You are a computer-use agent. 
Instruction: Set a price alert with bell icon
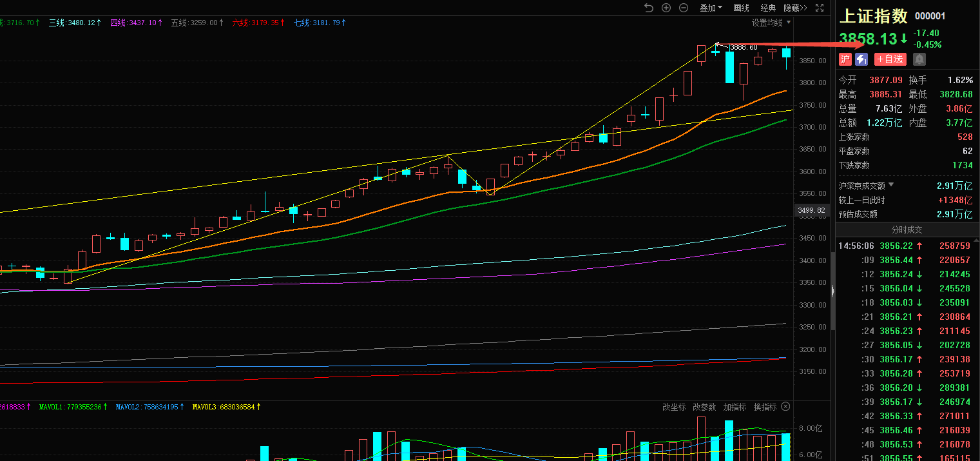click(919, 59)
